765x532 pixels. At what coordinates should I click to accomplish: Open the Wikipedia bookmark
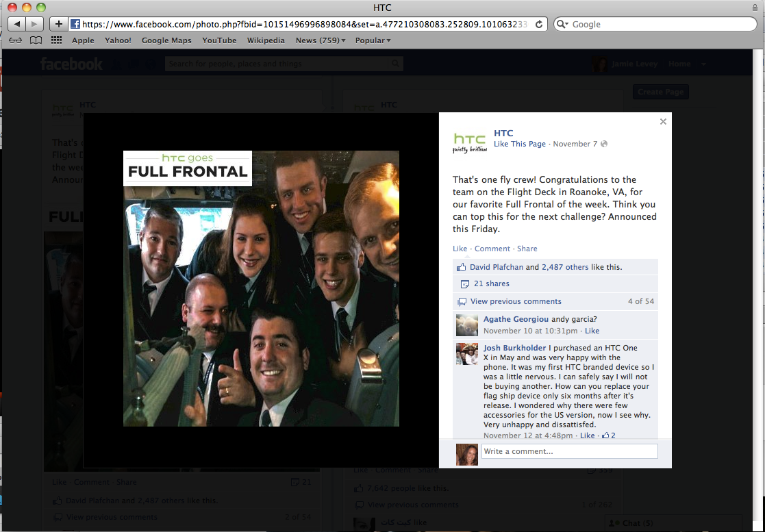click(x=266, y=40)
